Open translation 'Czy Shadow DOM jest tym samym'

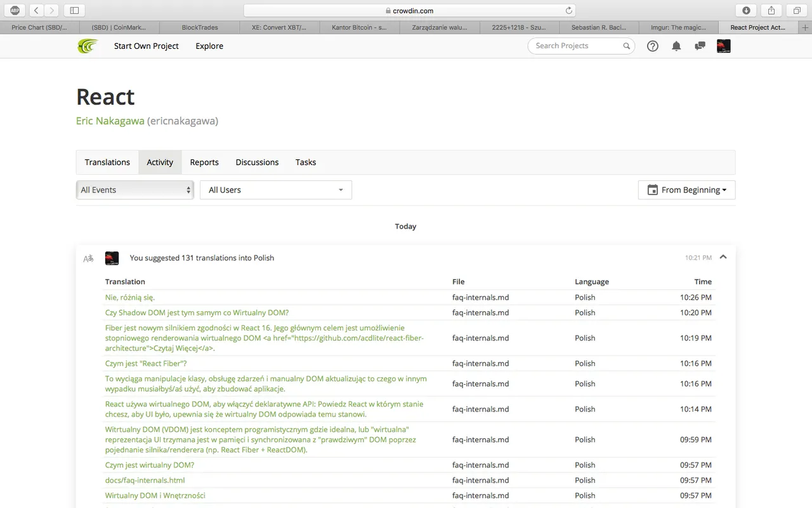tap(197, 312)
